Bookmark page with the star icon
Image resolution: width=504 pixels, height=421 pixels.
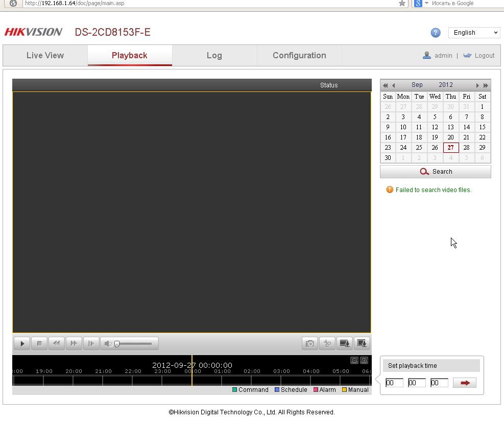coord(402,3)
